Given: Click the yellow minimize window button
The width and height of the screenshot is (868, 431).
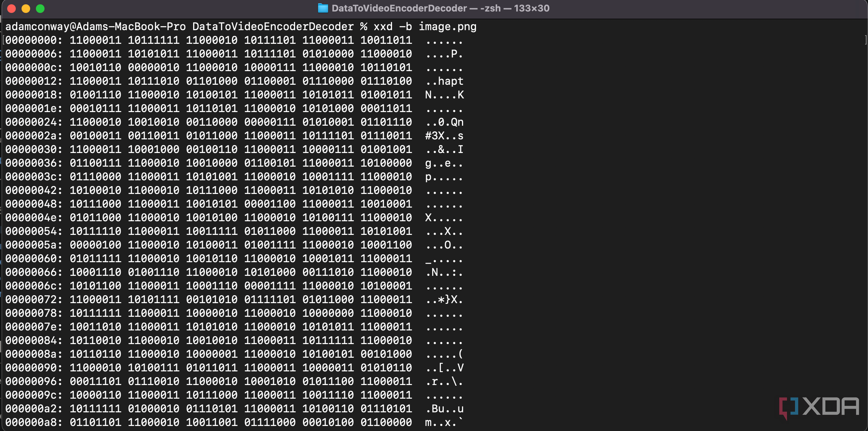Looking at the screenshot, I should click(x=26, y=9).
